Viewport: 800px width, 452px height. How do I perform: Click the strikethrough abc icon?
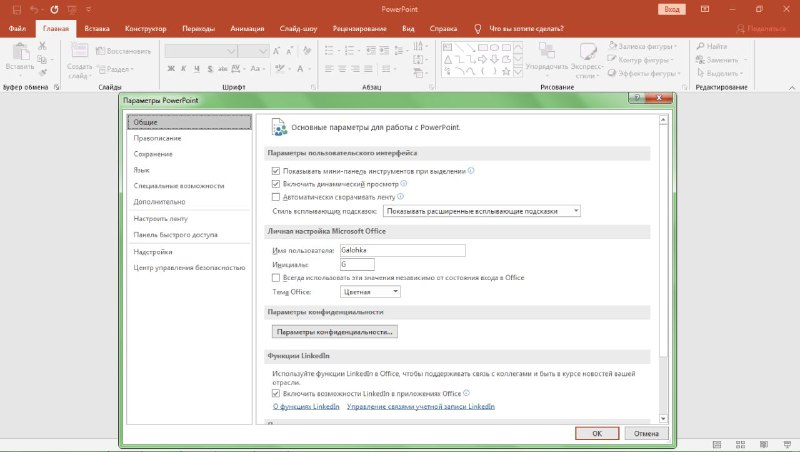coord(223,68)
